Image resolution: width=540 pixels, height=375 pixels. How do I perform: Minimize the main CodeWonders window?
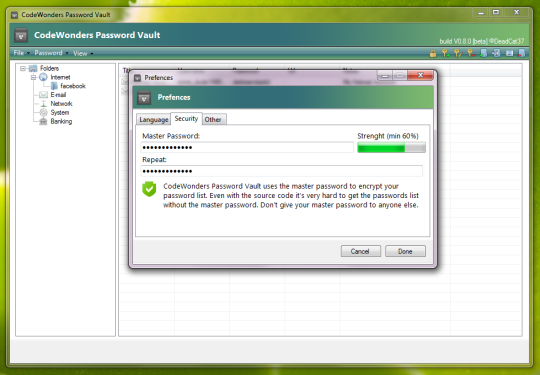tap(481, 13)
